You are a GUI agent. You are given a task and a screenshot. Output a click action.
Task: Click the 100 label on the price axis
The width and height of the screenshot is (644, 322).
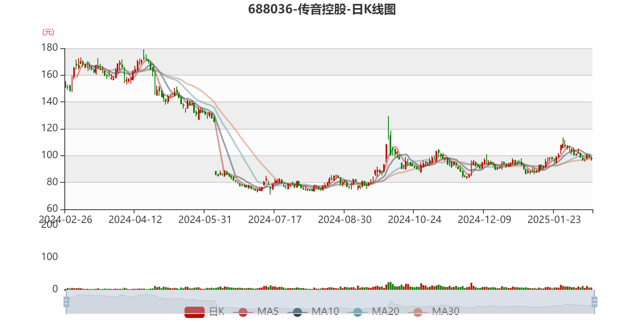(50, 155)
